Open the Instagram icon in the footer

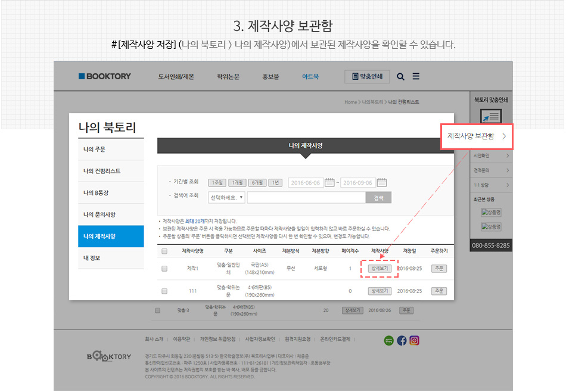(414, 341)
